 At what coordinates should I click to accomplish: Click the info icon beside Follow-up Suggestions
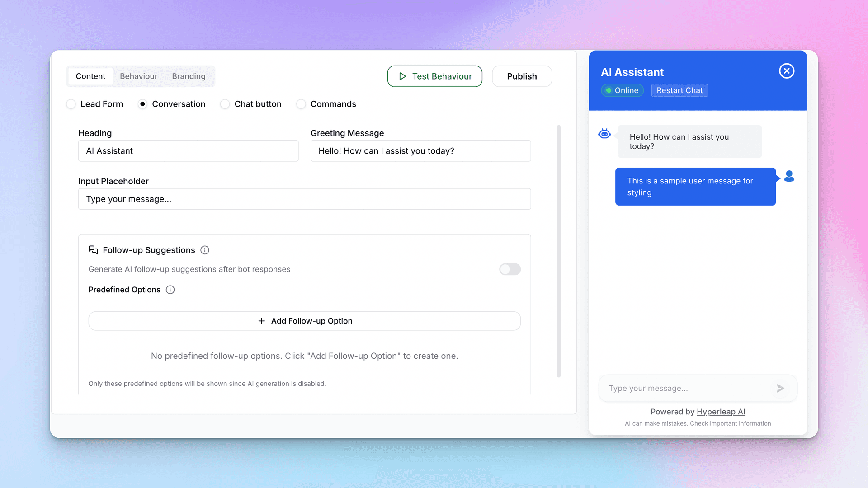[x=205, y=250]
